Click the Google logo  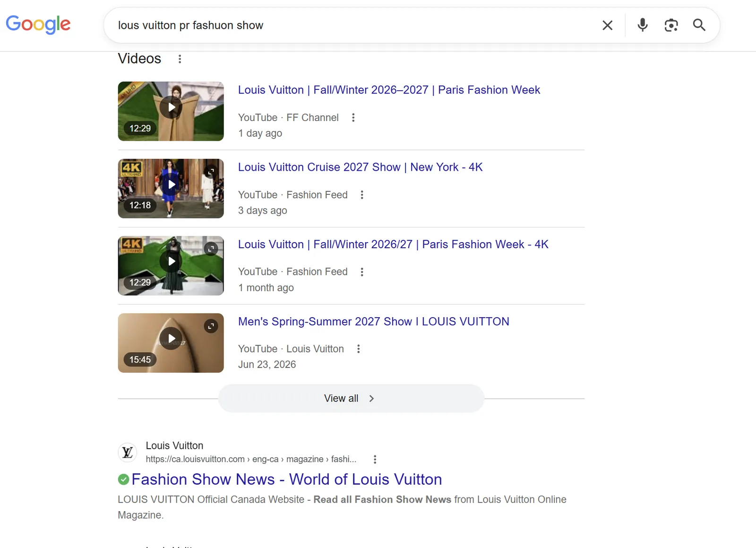click(38, 25)
